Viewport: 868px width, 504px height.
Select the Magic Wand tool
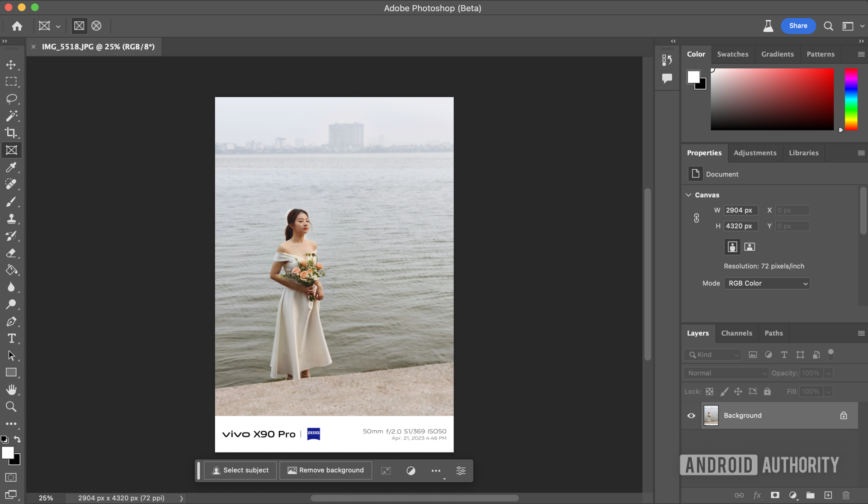11,116
